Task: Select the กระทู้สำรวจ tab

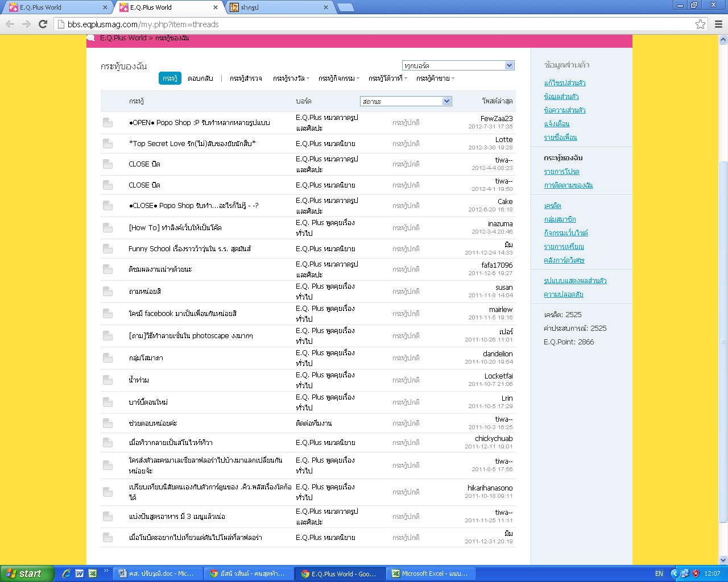Action: click(246, 78)
